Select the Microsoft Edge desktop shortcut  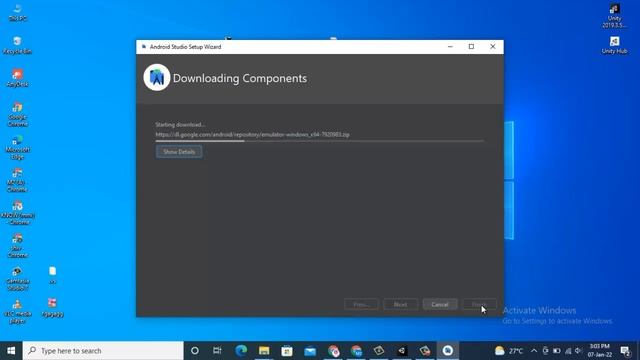pos(17,147)
